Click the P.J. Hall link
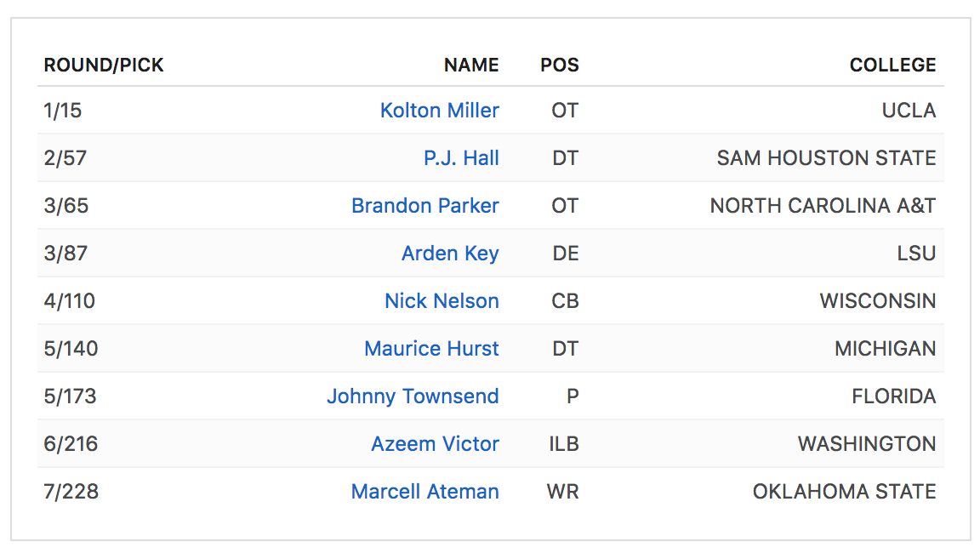 [x=461, y=158]
